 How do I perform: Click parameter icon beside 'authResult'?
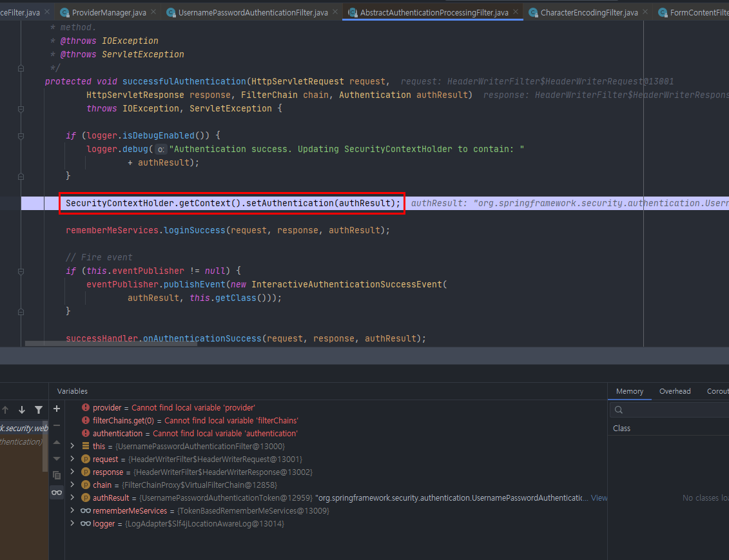click(x=86, y=497)
